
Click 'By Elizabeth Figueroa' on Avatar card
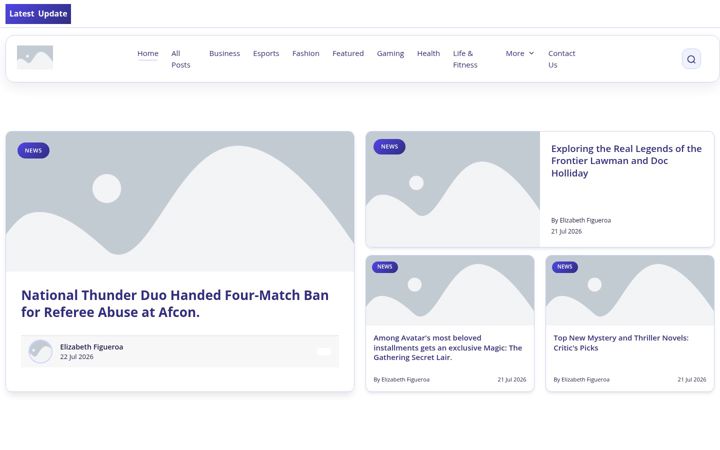tap(401, 380)
